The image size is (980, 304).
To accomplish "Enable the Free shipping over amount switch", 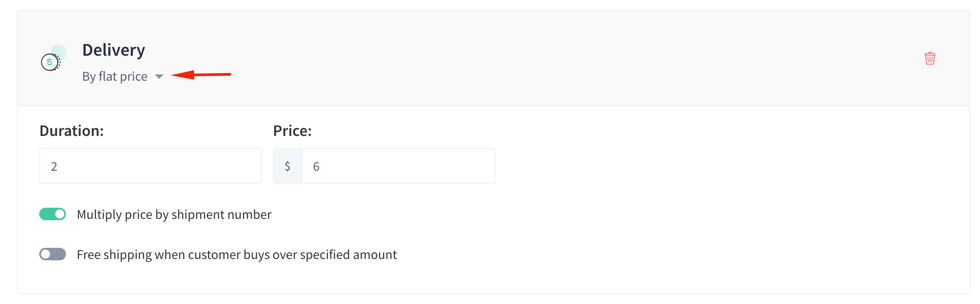I will click(x=53, y=255).
